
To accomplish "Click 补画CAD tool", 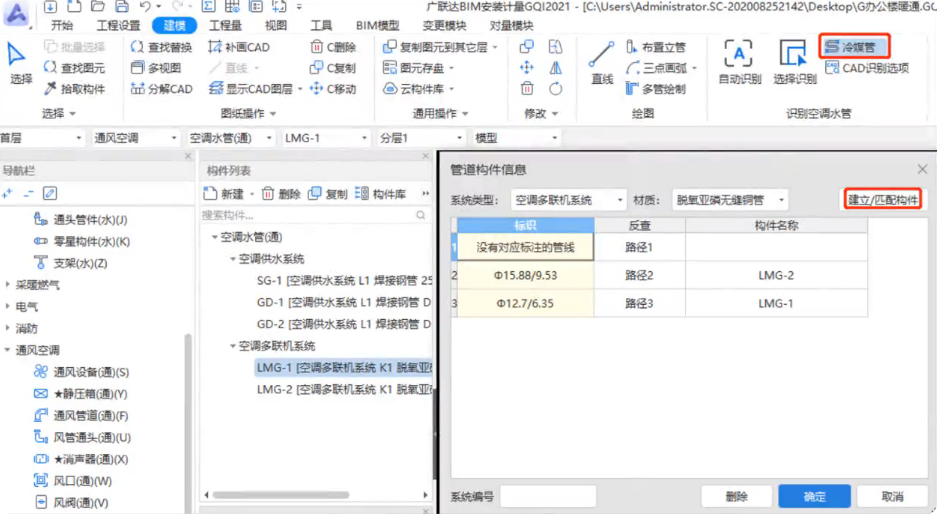I will [x=239, y=47].
